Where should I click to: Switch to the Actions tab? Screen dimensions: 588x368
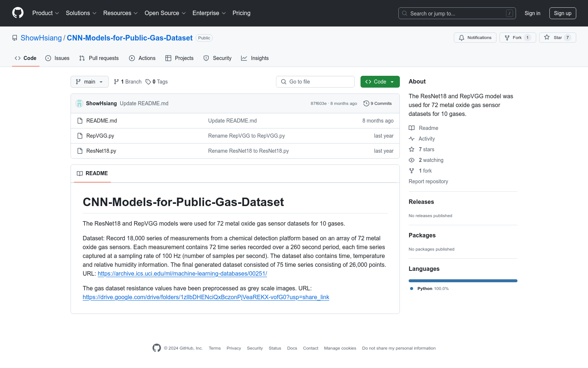coord(142,58)
